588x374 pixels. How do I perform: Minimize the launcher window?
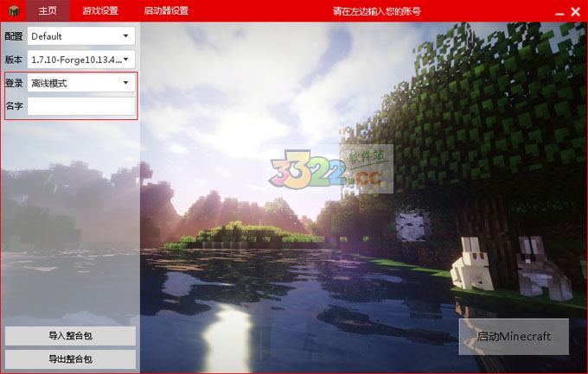point(559,12)
